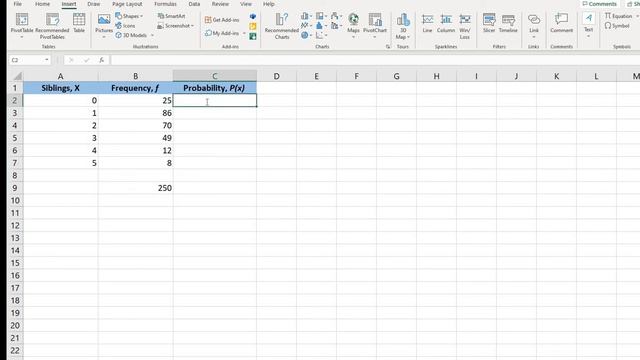Open the green People Graph add-in icon
Screen dimensions: 640x360
[253, 36]
